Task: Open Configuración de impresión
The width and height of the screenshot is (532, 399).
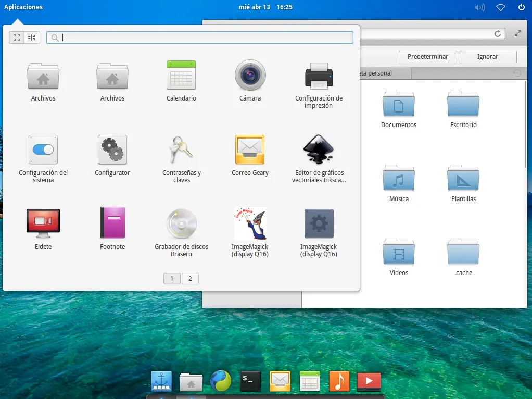Action: pos(319,76)
